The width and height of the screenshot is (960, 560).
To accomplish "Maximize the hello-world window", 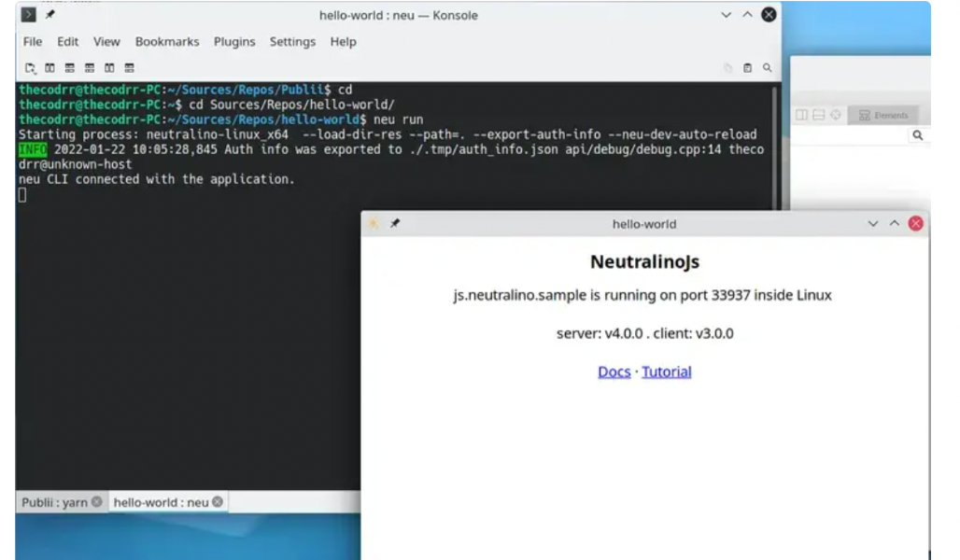I will pyautogui.click(x=895, y=223).
